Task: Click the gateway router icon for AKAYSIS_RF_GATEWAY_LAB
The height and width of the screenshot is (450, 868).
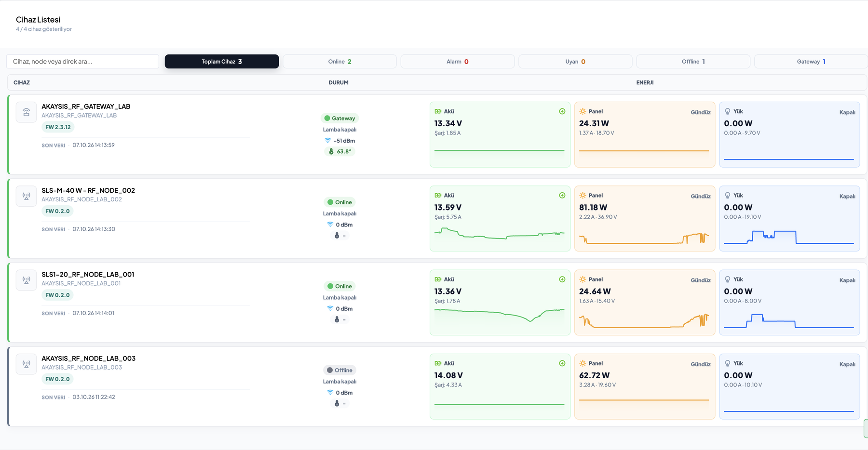Action: 27,112
